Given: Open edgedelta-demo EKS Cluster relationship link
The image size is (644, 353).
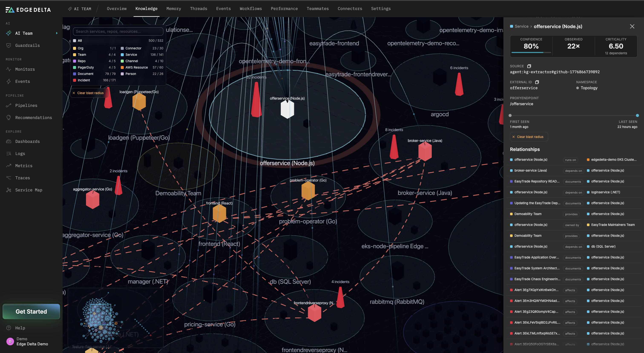Looking at the screenshot, I should tap(614, 159).
